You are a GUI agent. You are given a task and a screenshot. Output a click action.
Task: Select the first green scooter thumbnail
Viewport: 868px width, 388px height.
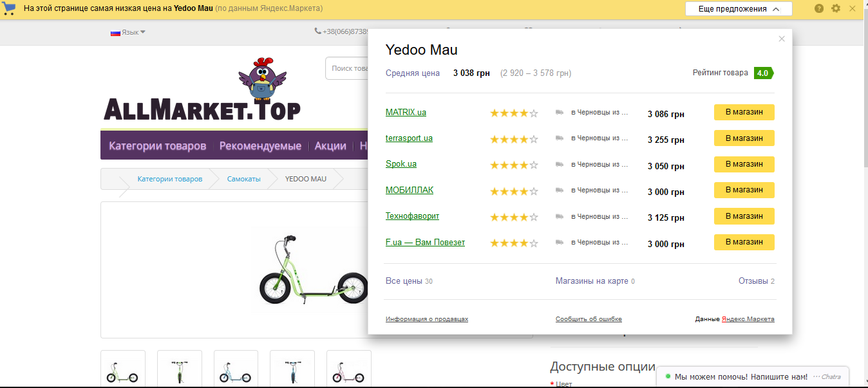coord(123,369)
